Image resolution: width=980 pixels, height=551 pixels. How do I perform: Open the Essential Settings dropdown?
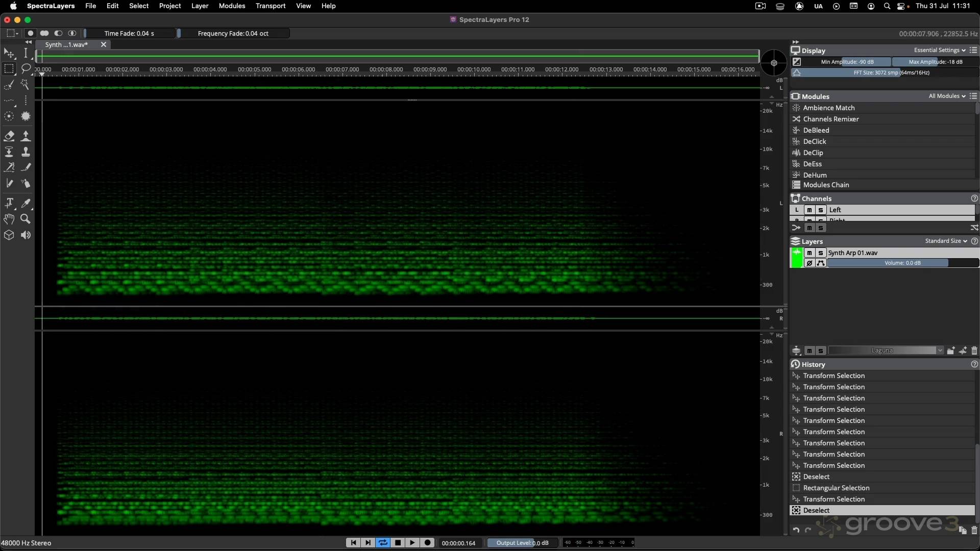(939, 50)
